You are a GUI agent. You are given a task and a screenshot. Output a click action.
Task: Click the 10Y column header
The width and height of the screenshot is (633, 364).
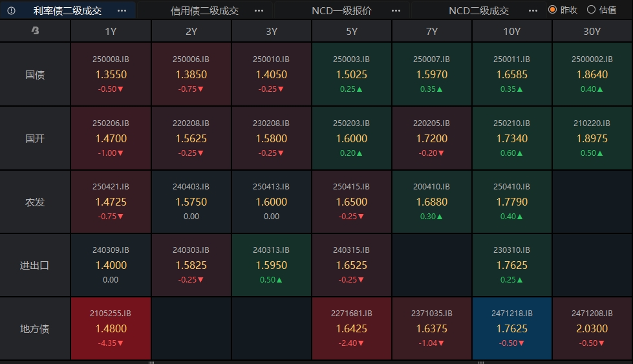pyautogui.click(x=511, y=31)
